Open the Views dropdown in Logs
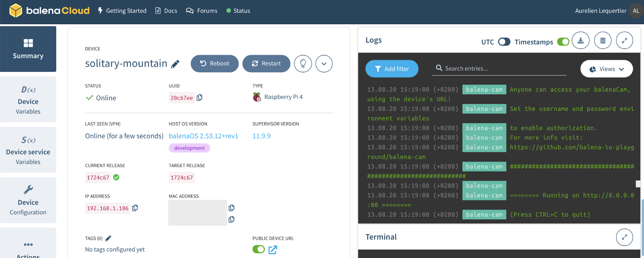The height and width of the screenshot is (258, 644). tap(606, 69)
